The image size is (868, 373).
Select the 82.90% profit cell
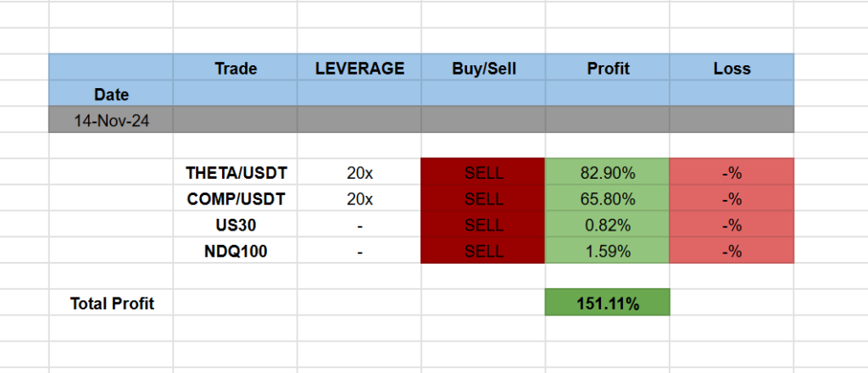(x=608, y=173)
